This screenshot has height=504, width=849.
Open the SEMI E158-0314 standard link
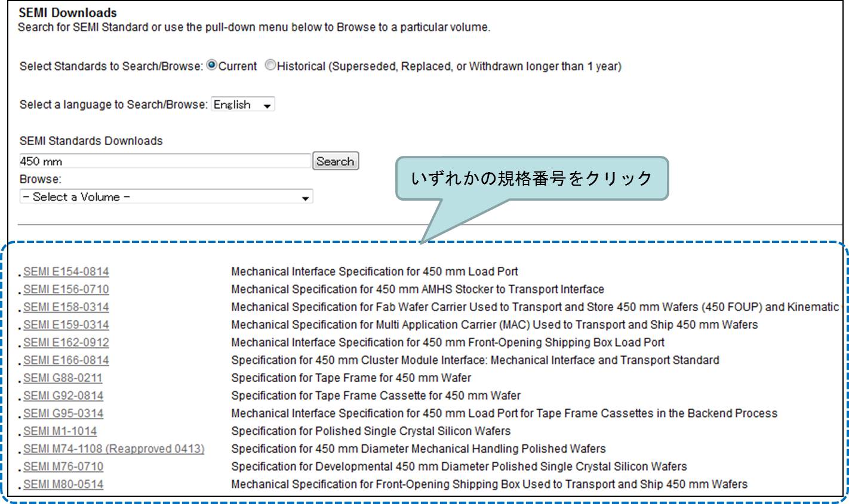[x=66, y=307]
